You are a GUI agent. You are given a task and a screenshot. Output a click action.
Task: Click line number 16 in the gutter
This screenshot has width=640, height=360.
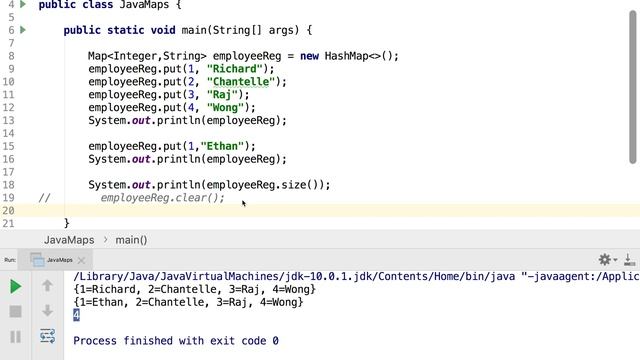click(x=8, y=159)
